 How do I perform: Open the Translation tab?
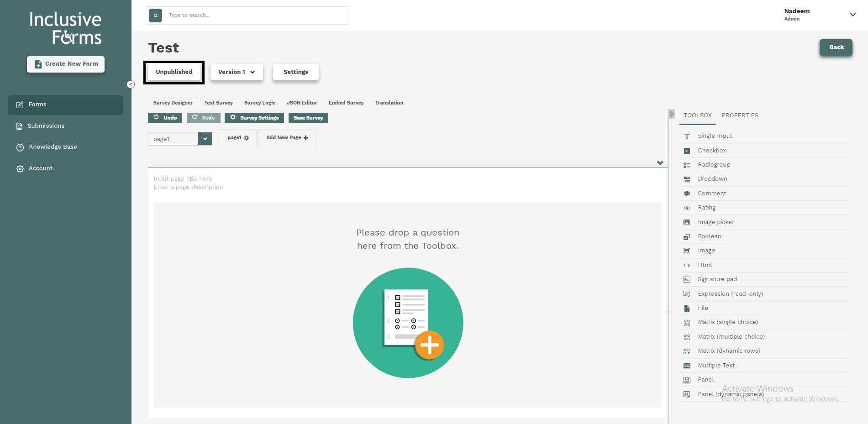tap(389, 103)
